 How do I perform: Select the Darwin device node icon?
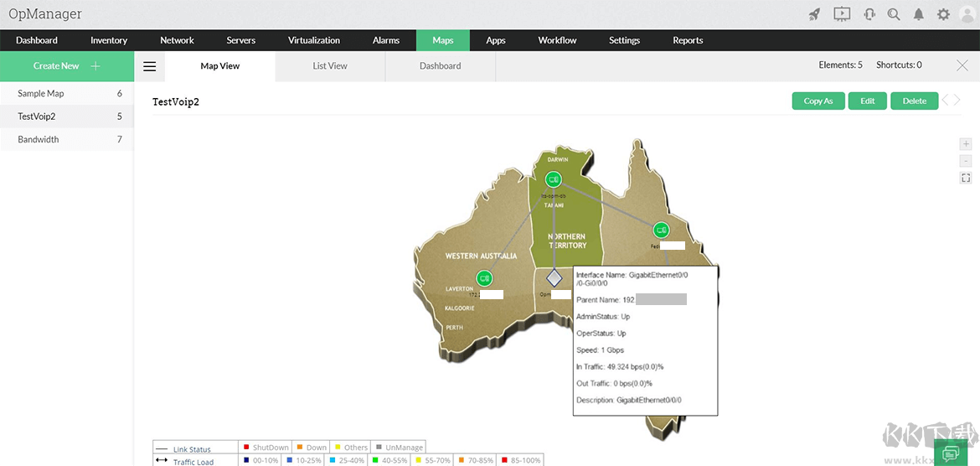coord(553,179)
